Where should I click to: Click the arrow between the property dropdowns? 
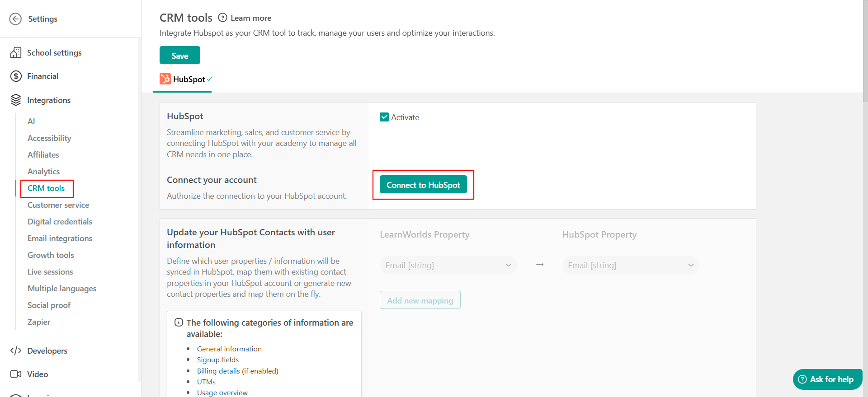coord(540,265)
